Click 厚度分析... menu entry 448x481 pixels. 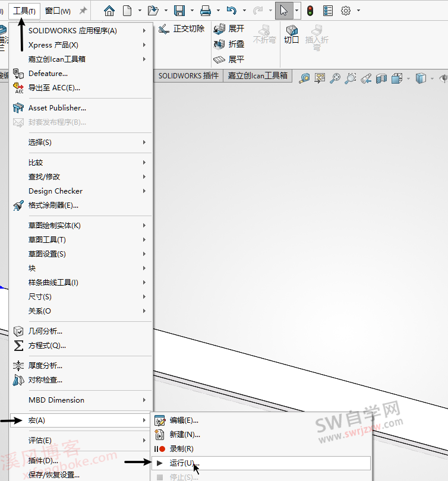point(81,366)
